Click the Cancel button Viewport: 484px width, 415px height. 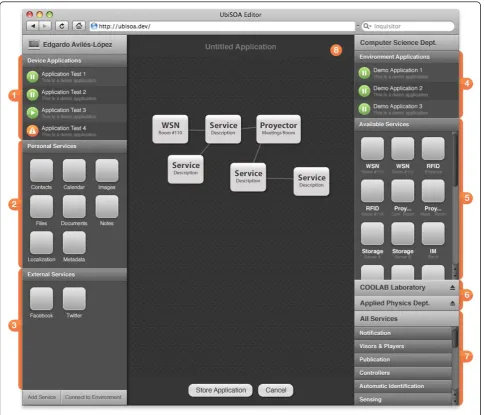pyautogui.click(x=276, y=390)
